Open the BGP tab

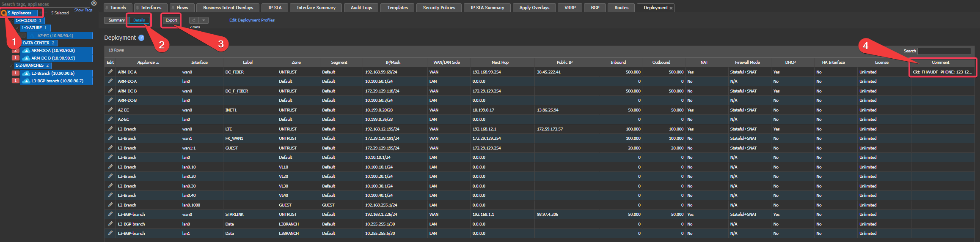point(595,8)
